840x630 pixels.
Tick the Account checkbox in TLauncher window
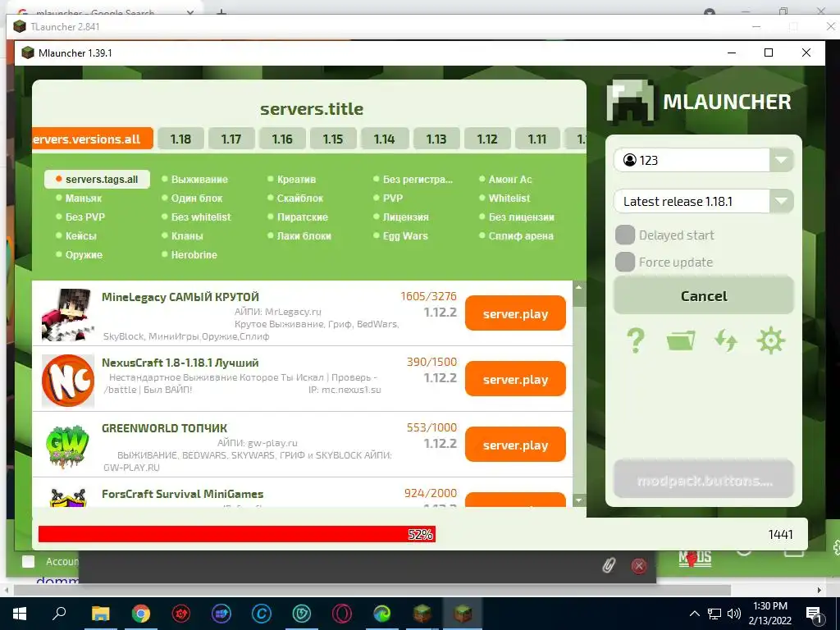coord(29,561)
